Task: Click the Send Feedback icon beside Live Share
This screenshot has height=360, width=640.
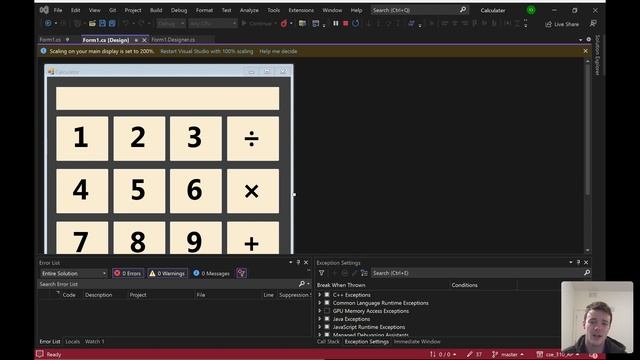Action: tap(593, 24)
